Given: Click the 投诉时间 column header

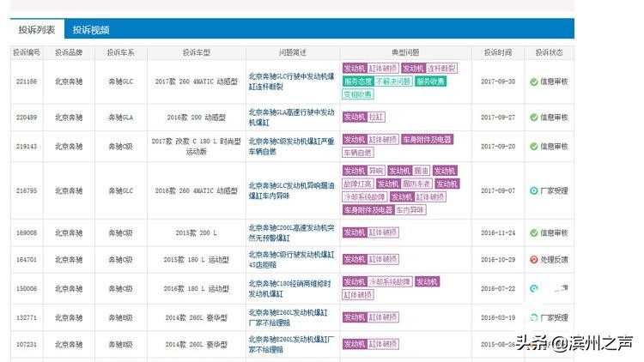Looking at the screenshot, I should tap(498, 52).
